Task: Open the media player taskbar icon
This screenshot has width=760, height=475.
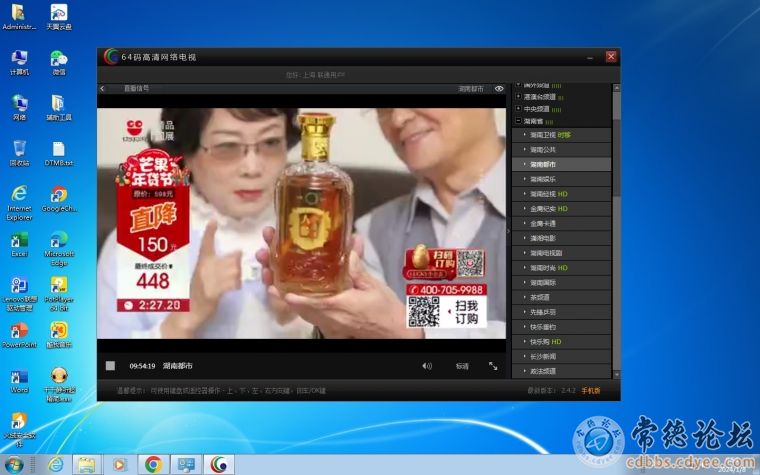Action: (x=119, y=465)
